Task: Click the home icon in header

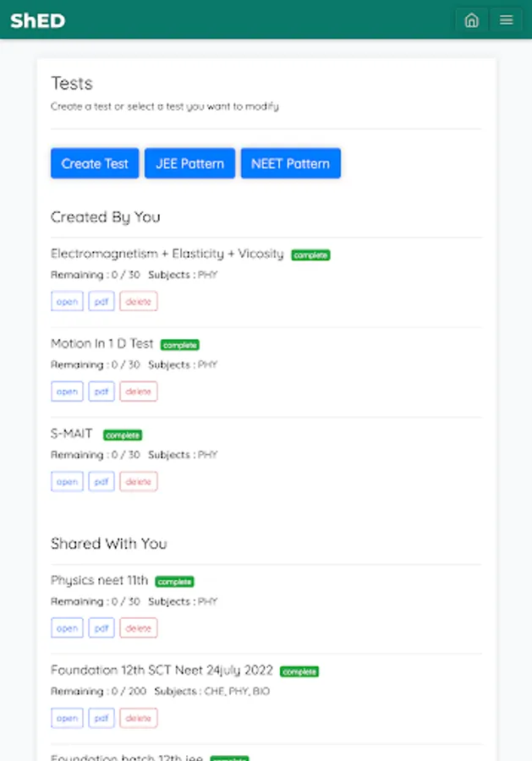Action: [x=471, y=20]
